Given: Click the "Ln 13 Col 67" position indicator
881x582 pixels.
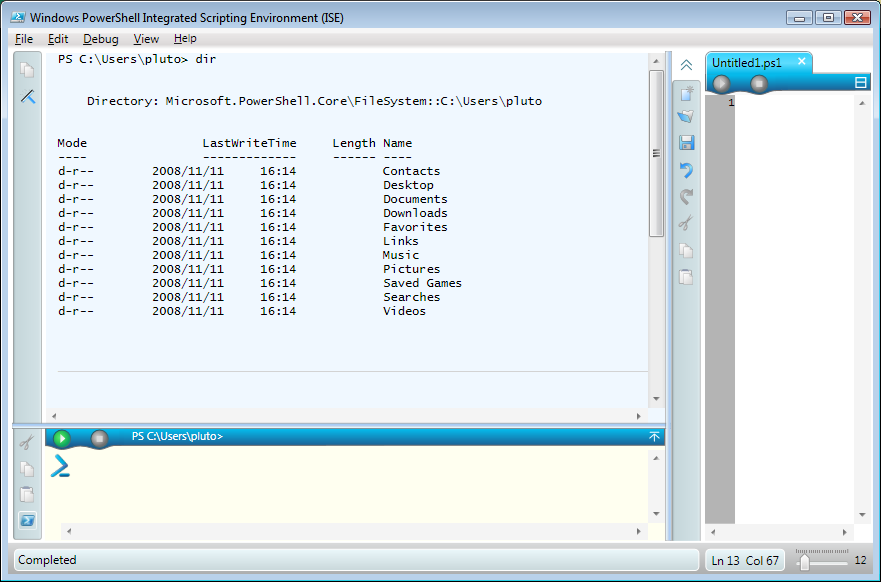Looking at the screenshot, I should [x=745, y=561].
